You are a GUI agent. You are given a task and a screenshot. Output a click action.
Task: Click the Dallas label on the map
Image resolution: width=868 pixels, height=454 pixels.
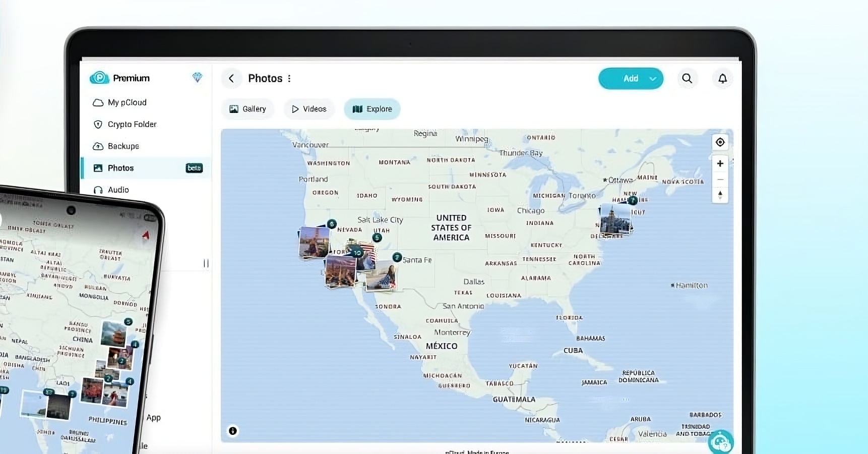474,281
